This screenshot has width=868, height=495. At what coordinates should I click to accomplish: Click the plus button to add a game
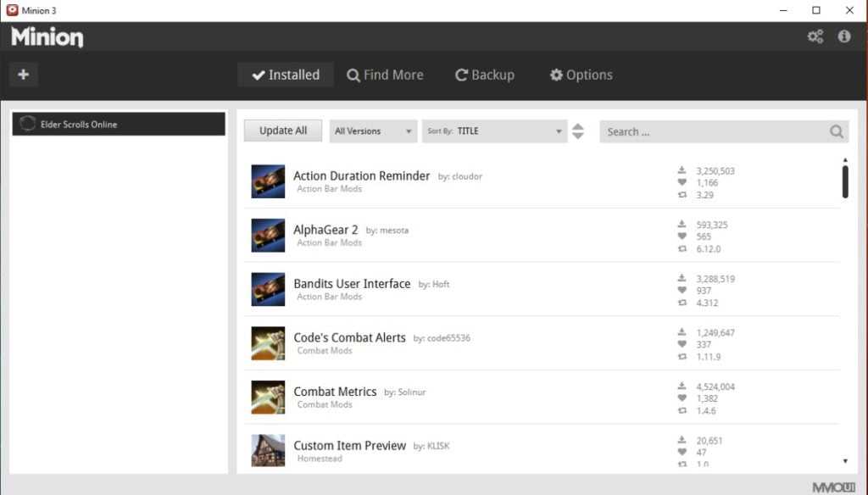(23, 75)
